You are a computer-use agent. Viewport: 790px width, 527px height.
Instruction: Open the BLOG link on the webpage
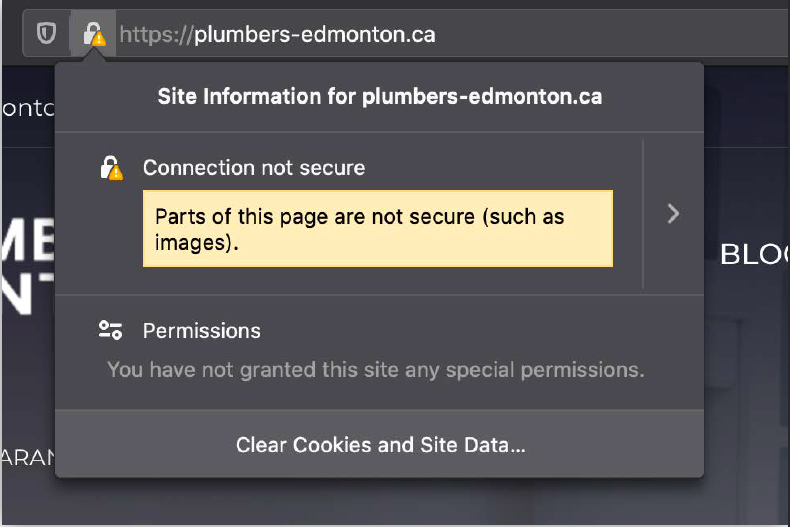point(754,255)
